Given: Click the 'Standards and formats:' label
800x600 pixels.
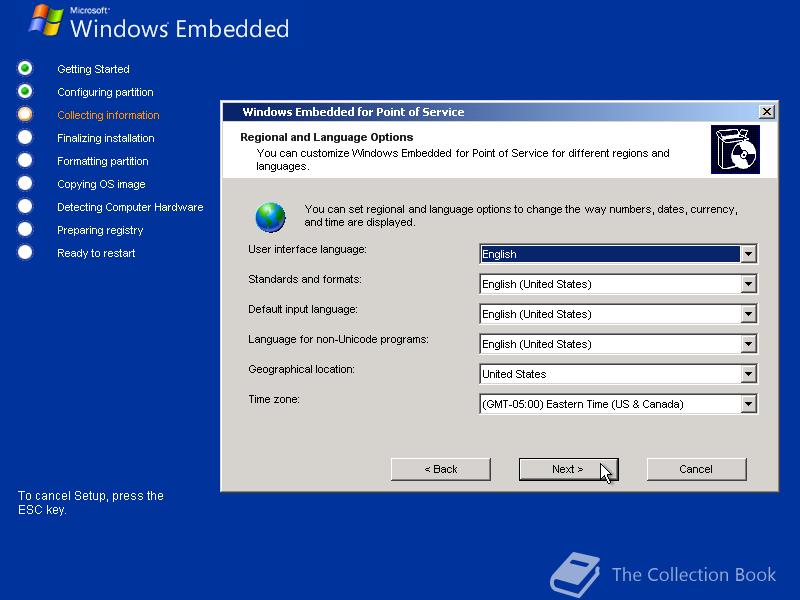Looking at the screenshot, I should [305, 280].
